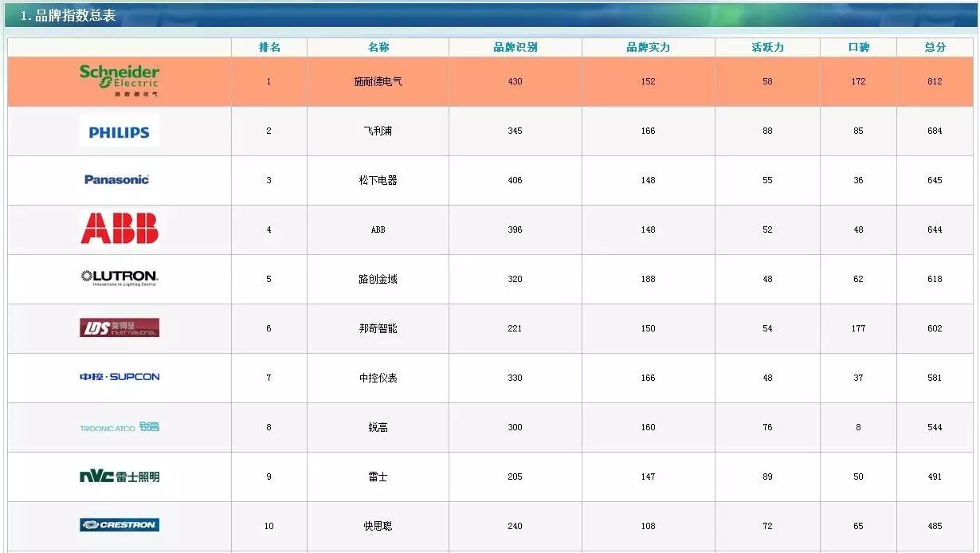Click the 活跃力 column header

(x=766, y=46)
